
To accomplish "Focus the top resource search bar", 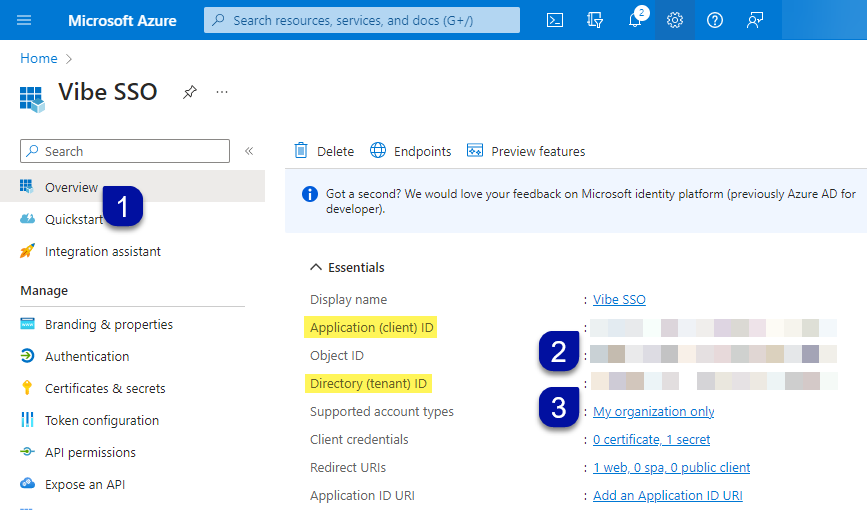I will click(x=362, y=20).
